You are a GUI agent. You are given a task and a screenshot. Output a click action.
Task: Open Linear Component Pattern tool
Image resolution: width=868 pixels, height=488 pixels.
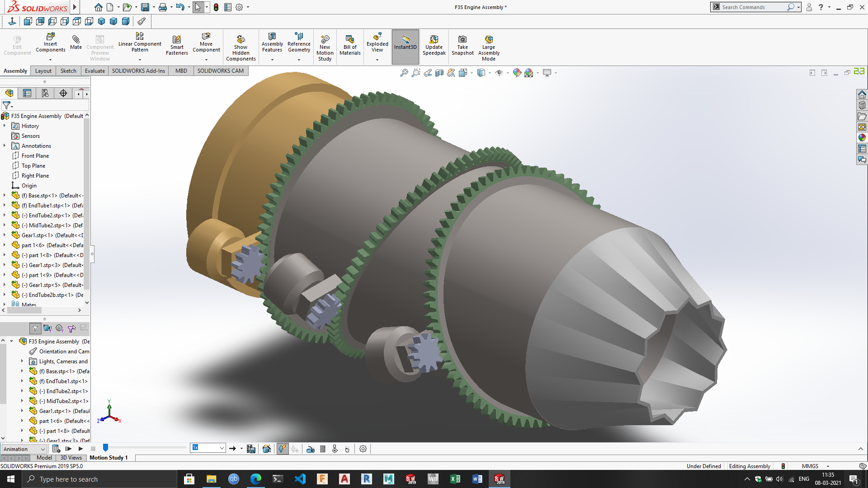coord(140,42)
